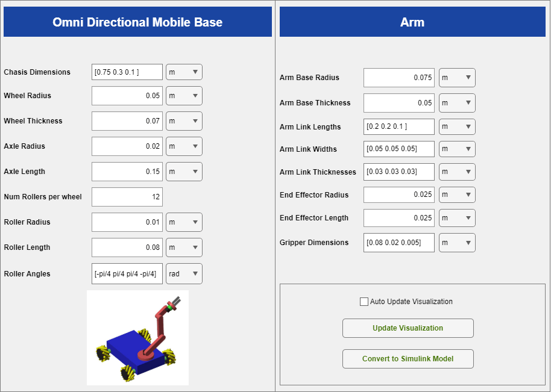Click the Arm Link Thicknesses input field
Viewport: 551px width, 392px height.
tap(399, 172)
